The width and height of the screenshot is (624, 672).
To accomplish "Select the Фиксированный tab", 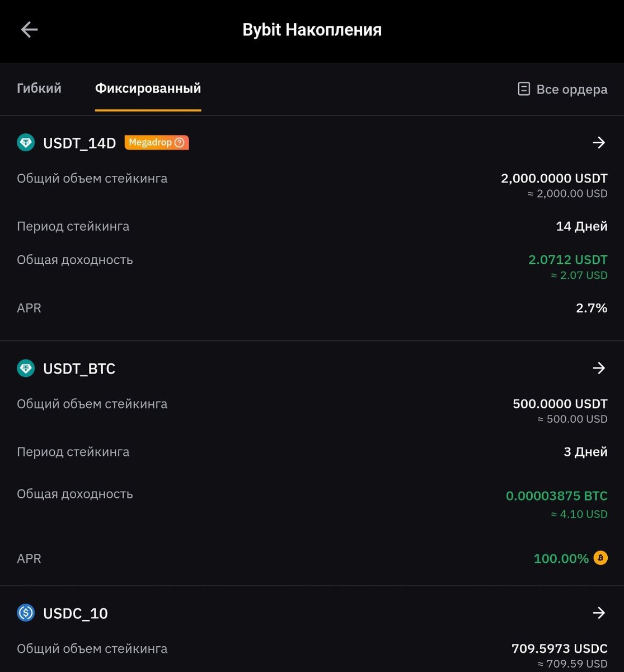I will pyautogui.click(x=148, y=88).
